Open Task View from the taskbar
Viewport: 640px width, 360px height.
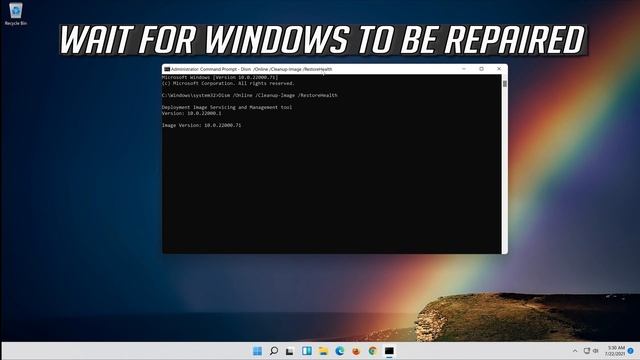click(290, 351)
